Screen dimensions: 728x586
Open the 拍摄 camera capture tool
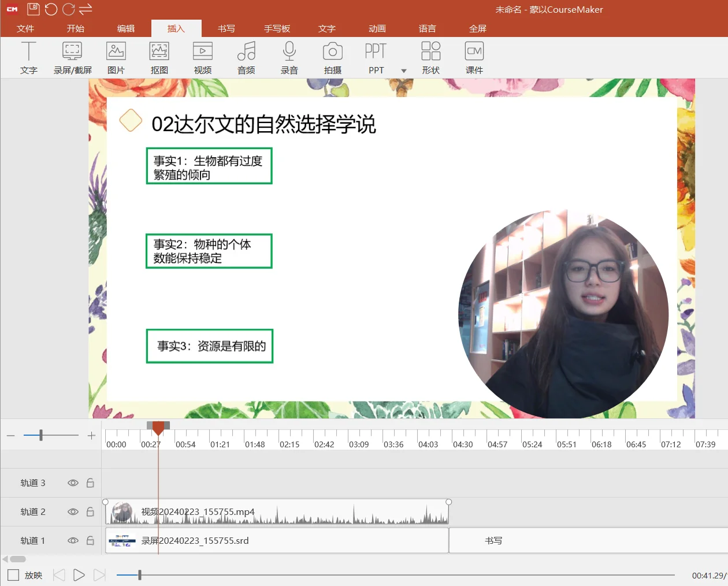pos(332,57)
